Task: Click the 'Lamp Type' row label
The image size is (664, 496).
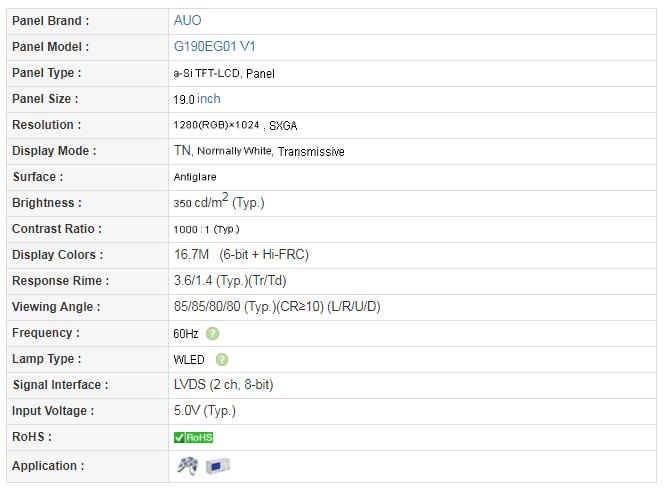Action: click(46, 359)
